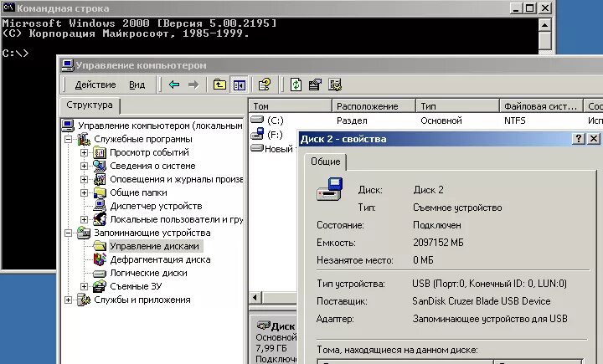Viewport: 603px width, 364px height.
Task: Click the Back arrow toolbar icon
Action: (x=174, y=85)
